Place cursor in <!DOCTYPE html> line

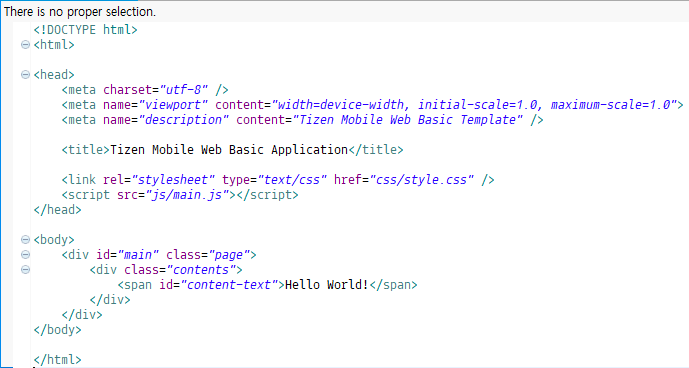point(86,29)
